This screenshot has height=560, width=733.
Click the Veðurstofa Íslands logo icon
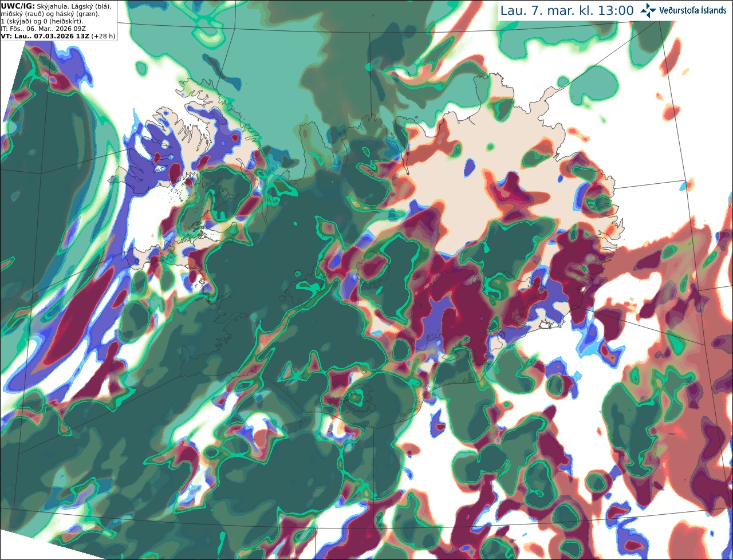coord(648,10)
